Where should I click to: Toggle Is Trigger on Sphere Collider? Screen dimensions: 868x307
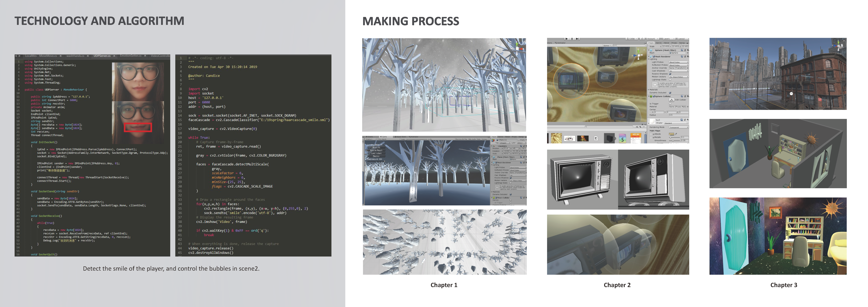[670, 104]
